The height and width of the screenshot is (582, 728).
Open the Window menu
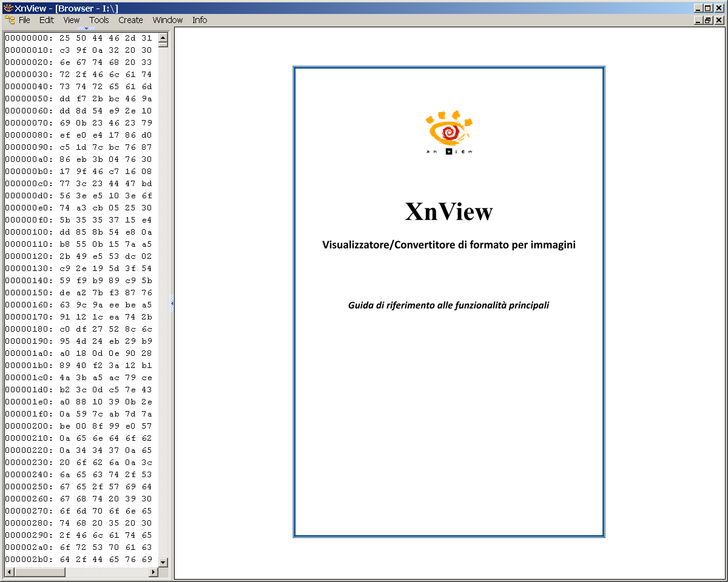tap(167, 20)
